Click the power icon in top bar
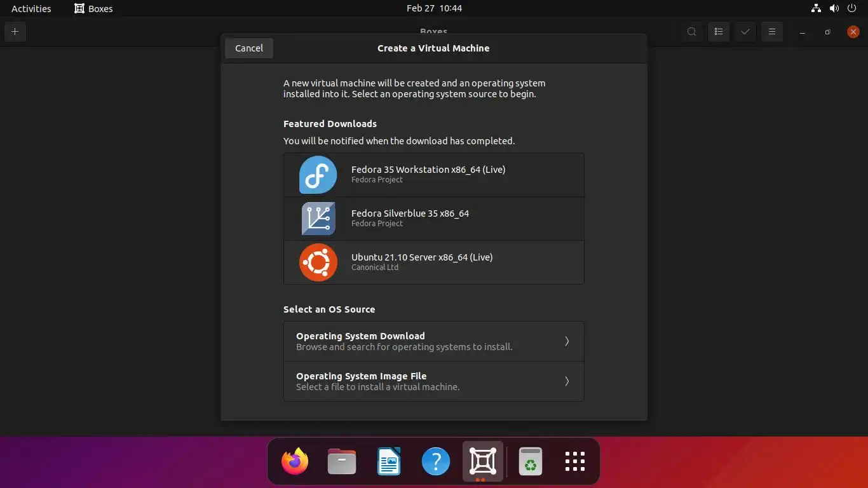 [x=852, y=8]
